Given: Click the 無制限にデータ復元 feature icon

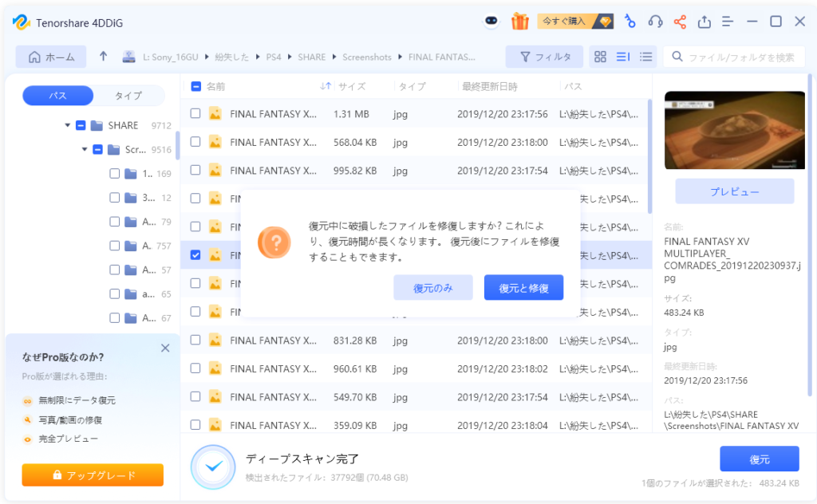Looking at the screenshot, I should (x=28, y=400).
